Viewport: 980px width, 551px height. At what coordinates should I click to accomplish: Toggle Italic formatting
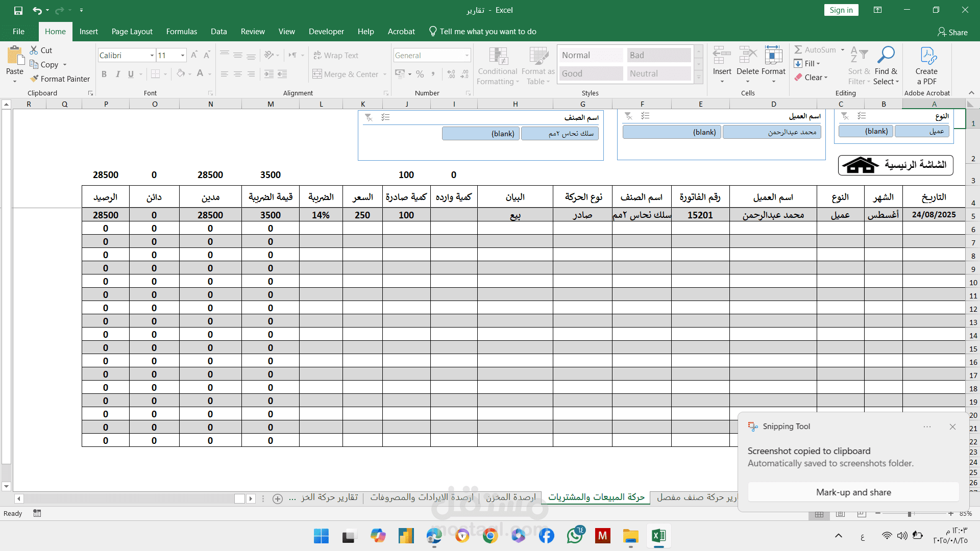(118, 74)
